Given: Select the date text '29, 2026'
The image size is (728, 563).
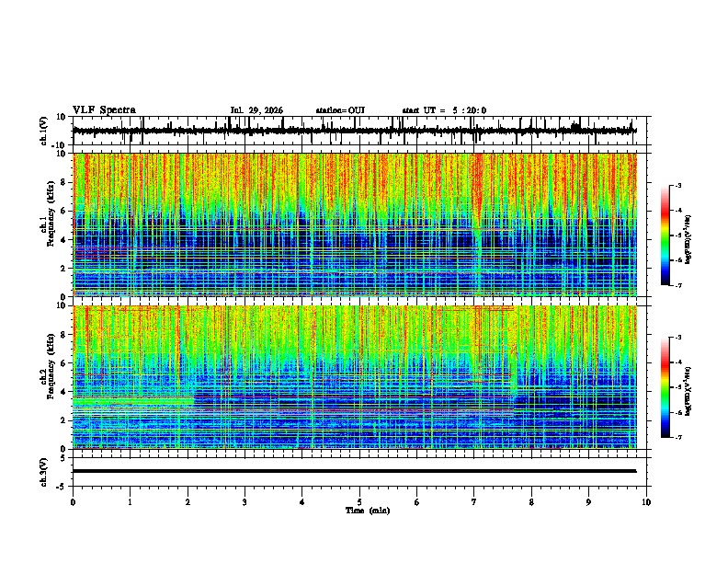Looking at the screenshot, I should (266, 110).
